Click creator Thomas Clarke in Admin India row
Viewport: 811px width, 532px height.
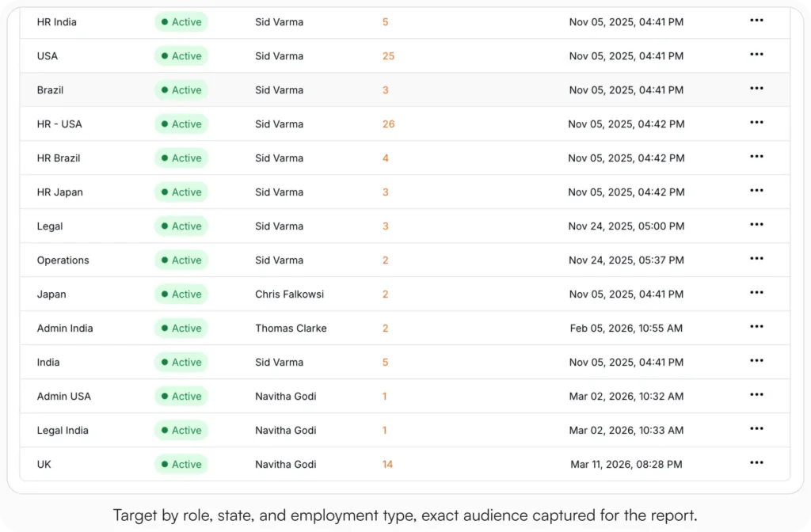click(x=291, y=329)
